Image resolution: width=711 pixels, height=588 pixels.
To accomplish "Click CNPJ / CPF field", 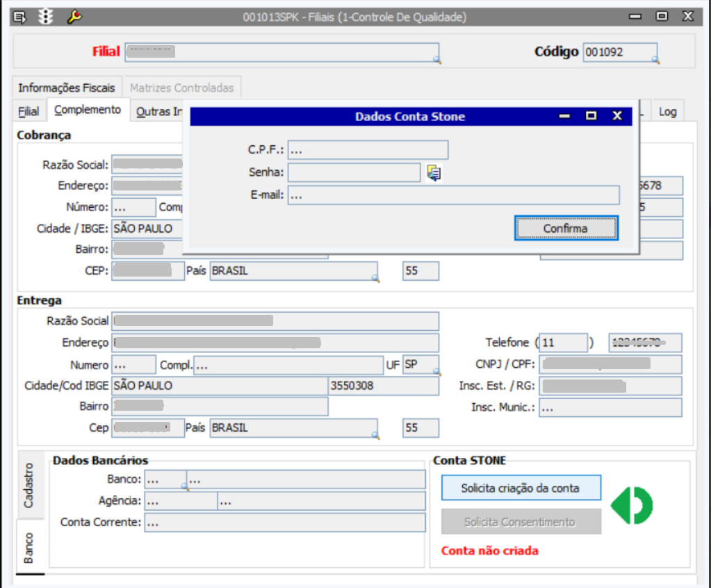I will 611,364.
